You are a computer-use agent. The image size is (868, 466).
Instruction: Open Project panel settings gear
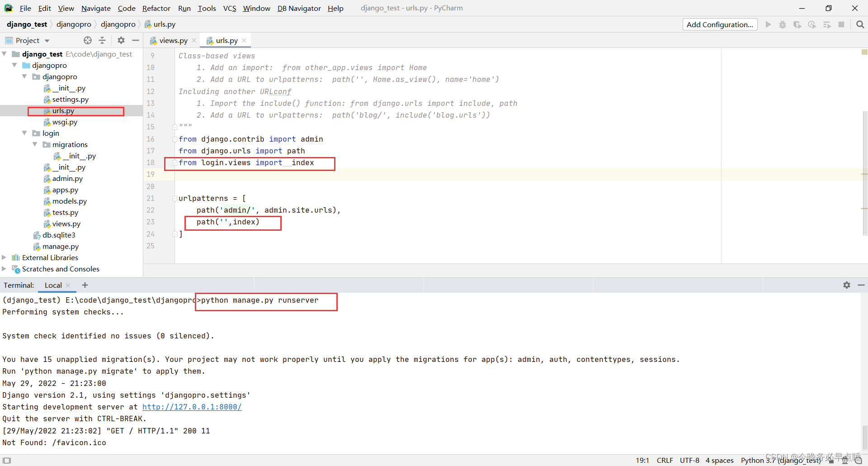click(x=121, y=40)
